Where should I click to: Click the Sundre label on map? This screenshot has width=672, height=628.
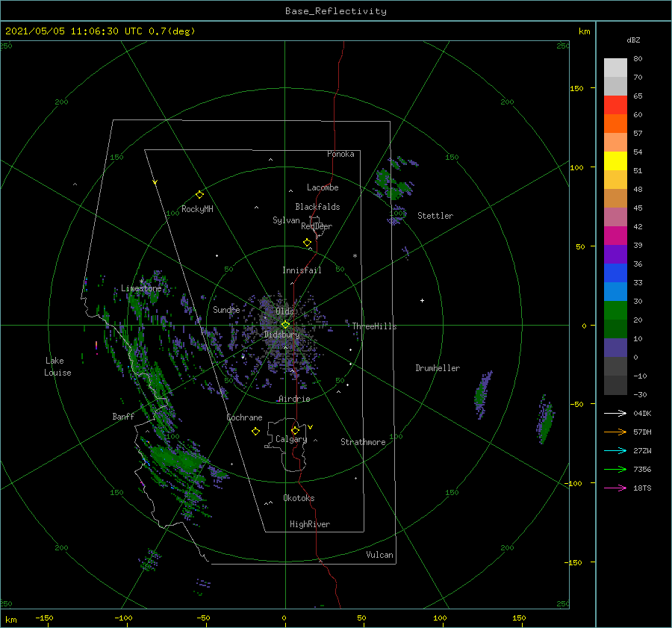pyautogui.click(x=226, y=309)
